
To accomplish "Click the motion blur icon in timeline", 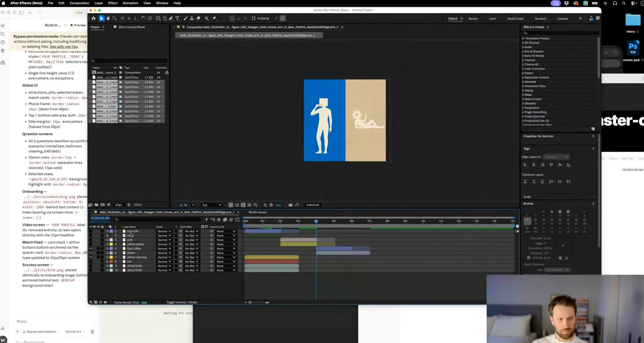I will (231, 219).
